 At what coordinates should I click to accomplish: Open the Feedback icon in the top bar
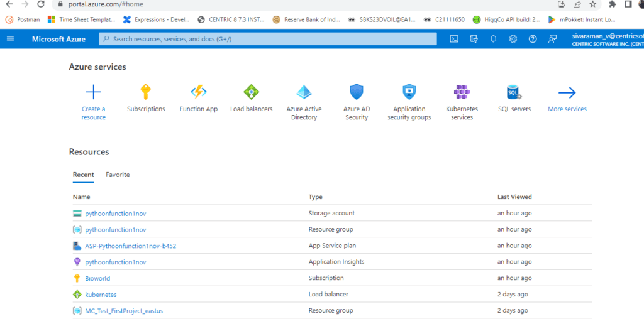(552, 39)
